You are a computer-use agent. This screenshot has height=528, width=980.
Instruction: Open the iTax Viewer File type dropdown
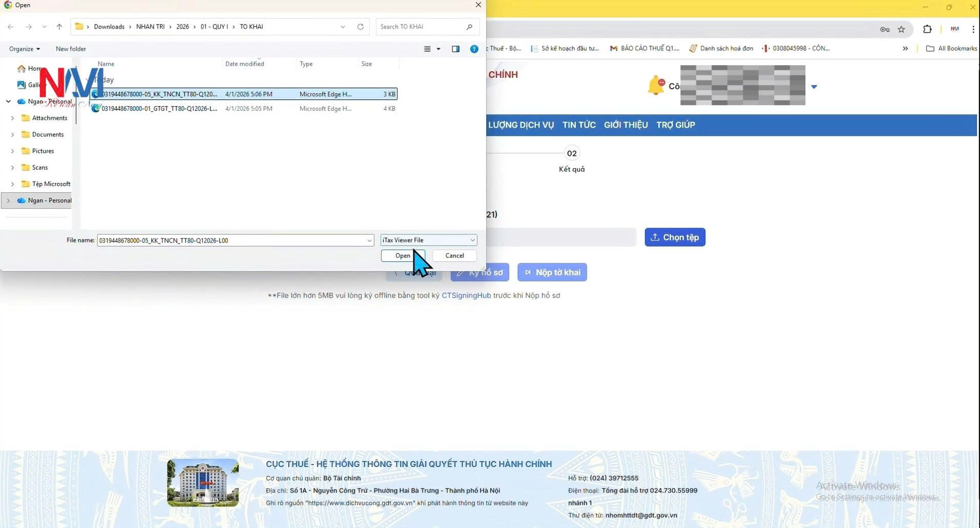[428, 240]
